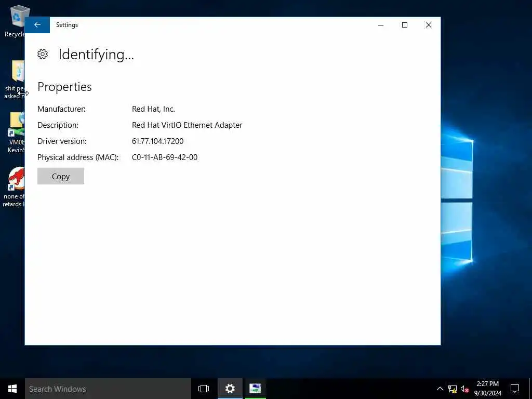The image size is (532, 399).
Task: Open the clock showing 2:27 PM
Action: [x=487, y=389]
